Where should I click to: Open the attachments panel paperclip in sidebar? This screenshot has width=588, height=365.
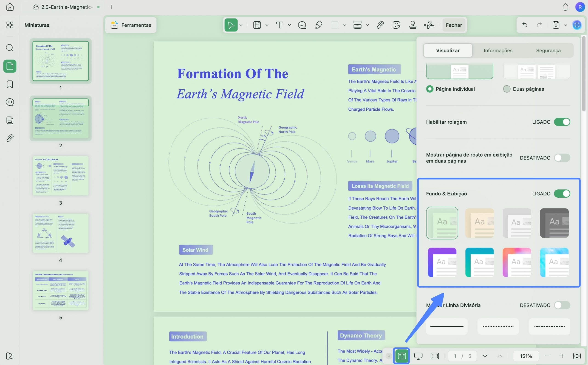10,138
